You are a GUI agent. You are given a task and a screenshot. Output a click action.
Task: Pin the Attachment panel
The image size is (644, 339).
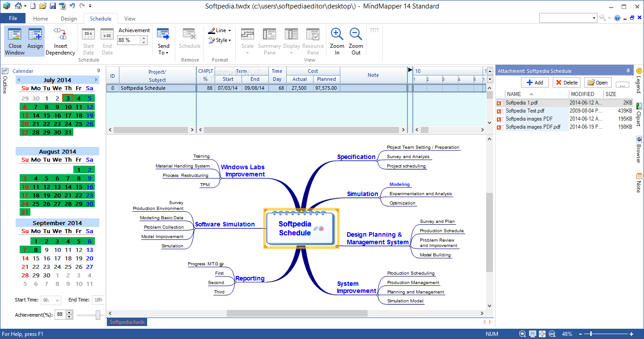pyautogui.click(x=628, y=71)
